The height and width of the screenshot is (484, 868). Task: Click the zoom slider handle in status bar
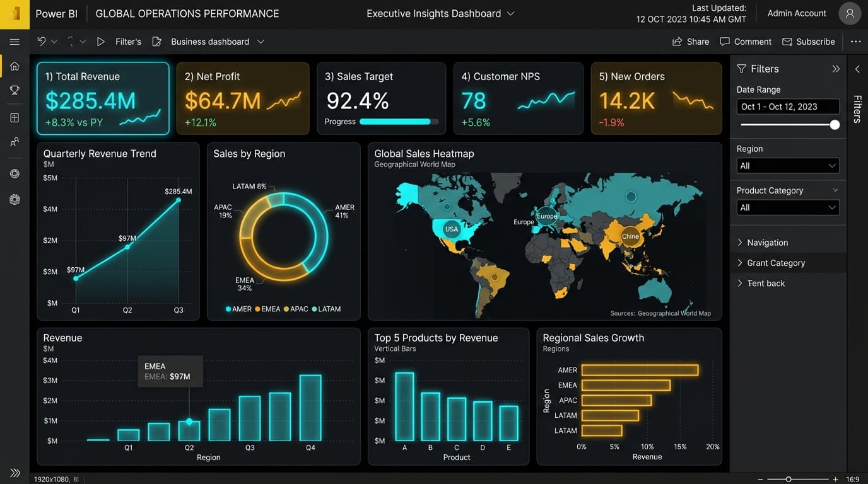[x=789, y=480]
